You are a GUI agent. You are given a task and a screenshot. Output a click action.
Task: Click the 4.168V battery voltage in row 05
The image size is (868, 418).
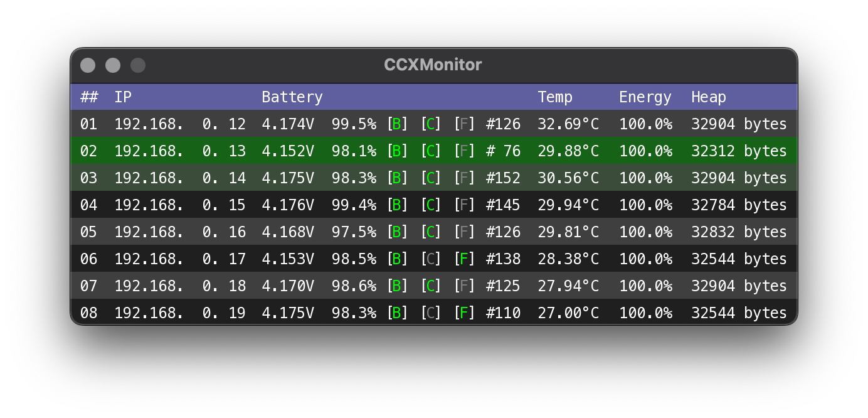coord(287,232)
